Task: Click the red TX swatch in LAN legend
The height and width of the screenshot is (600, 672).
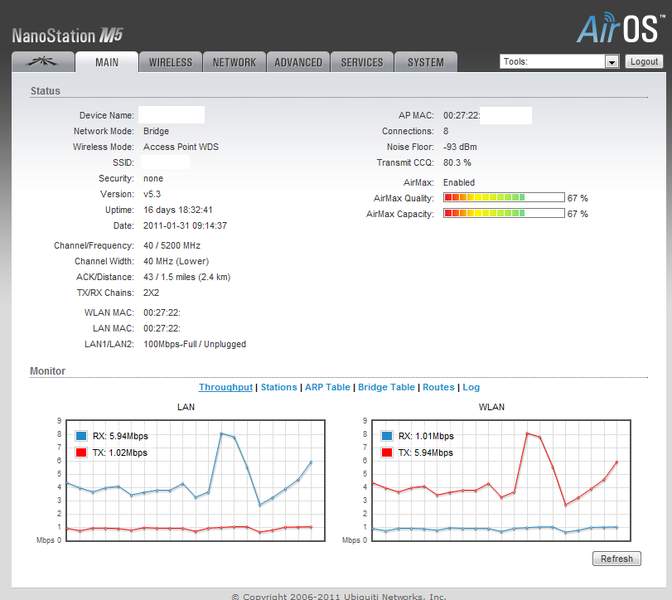Action: (81, 452)
